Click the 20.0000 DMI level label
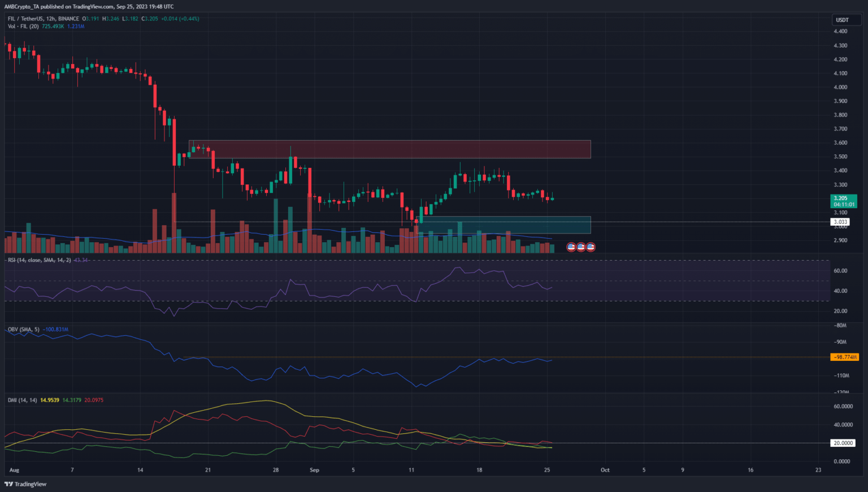This screenshot has width=868, height=492. pyautogui.click(x=843, y=443)
